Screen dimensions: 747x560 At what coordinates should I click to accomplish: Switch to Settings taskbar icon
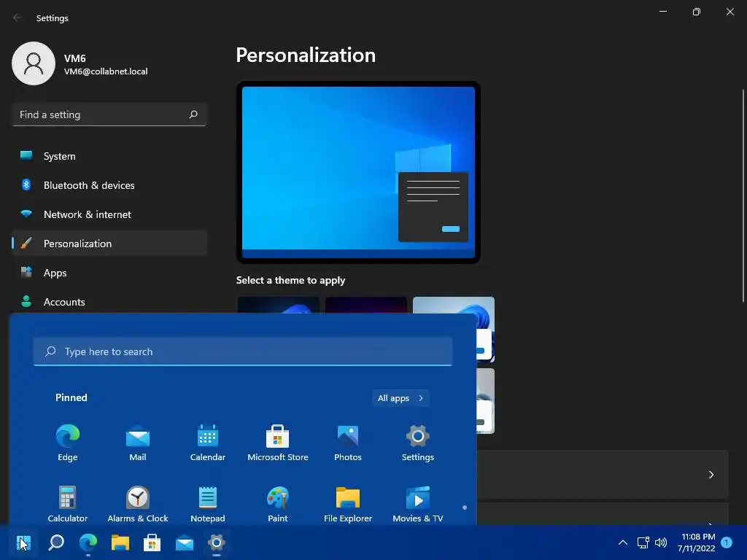216,542
